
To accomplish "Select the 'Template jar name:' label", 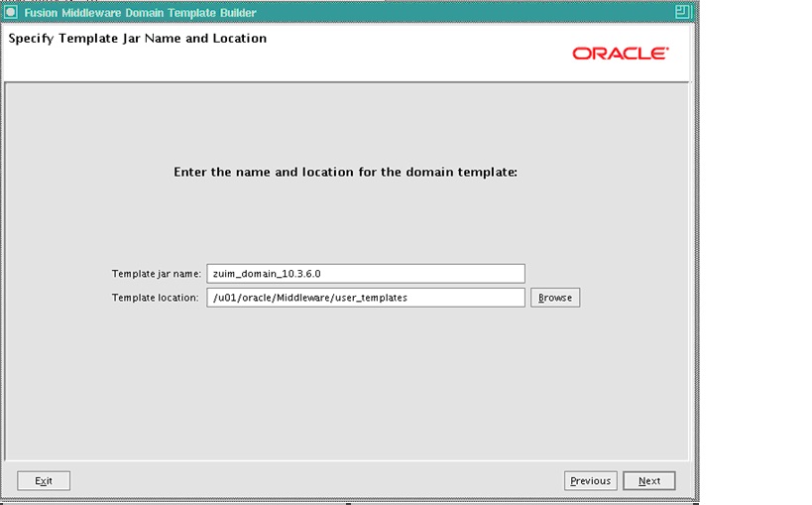I will 157,274.
